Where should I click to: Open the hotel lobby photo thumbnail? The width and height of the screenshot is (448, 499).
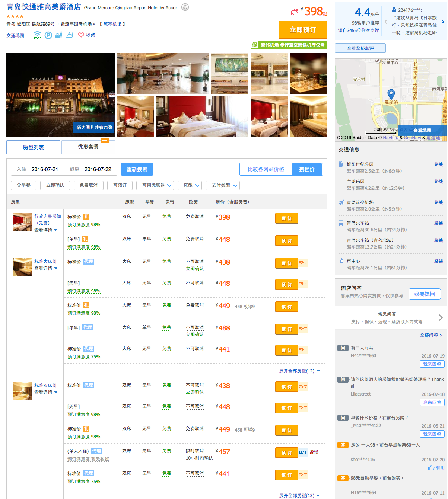pos(163,73)
